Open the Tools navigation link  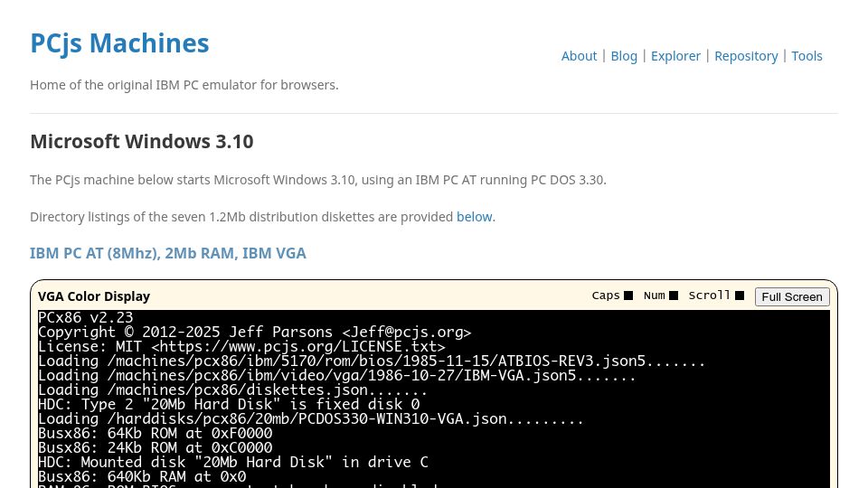coord(807,56)
